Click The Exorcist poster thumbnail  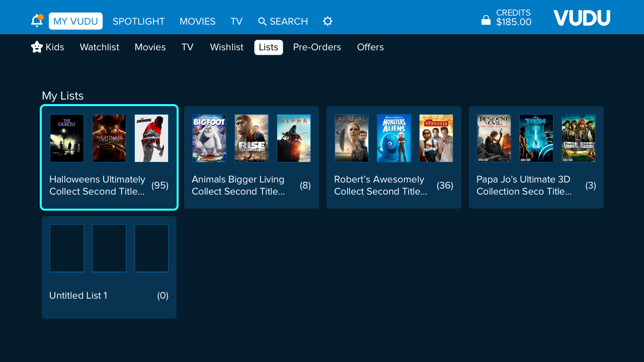tap(67, 138)
